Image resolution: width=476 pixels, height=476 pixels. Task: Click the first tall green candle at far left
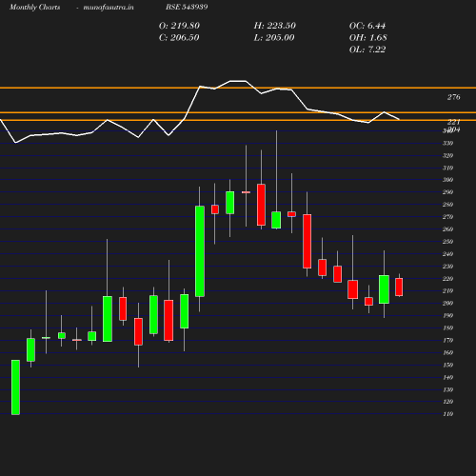tap(15, 387)
